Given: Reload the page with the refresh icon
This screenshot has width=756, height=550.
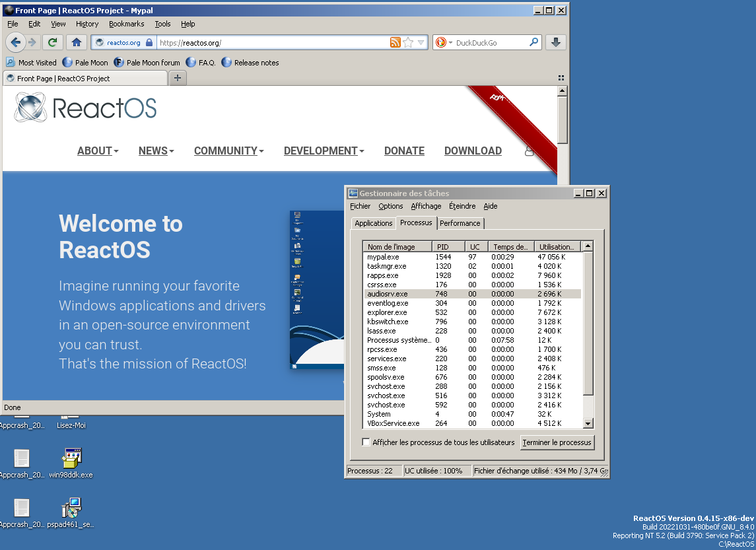Looking at the screenshot, I should pos(53,42).
